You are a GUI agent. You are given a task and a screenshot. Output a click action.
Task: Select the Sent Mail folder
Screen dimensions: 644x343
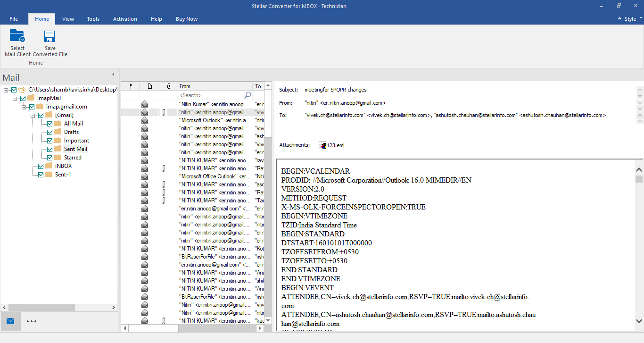75,149
